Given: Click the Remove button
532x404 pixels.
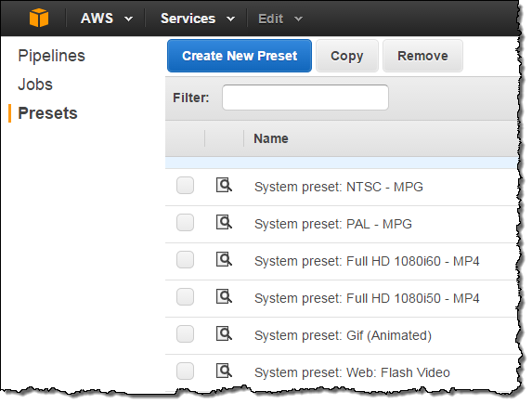Looking at the screenshot, I should 422,56.
